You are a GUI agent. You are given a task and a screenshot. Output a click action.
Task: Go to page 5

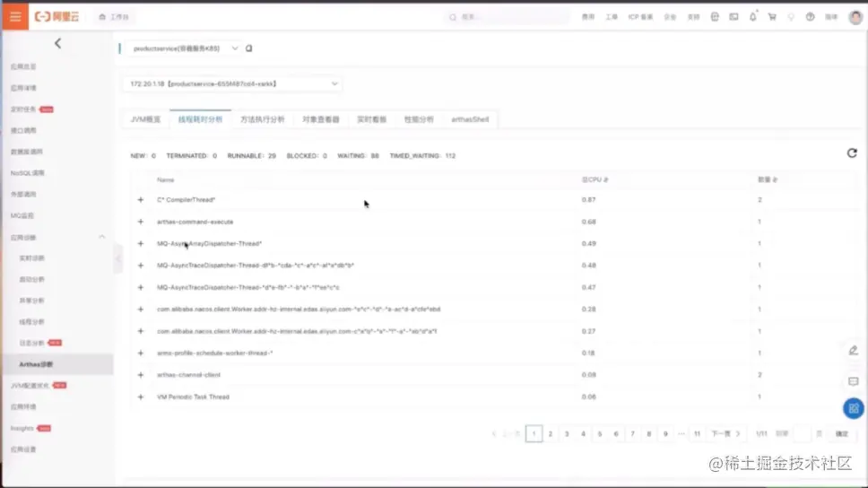pyautogui.click(x=600, y=433)
